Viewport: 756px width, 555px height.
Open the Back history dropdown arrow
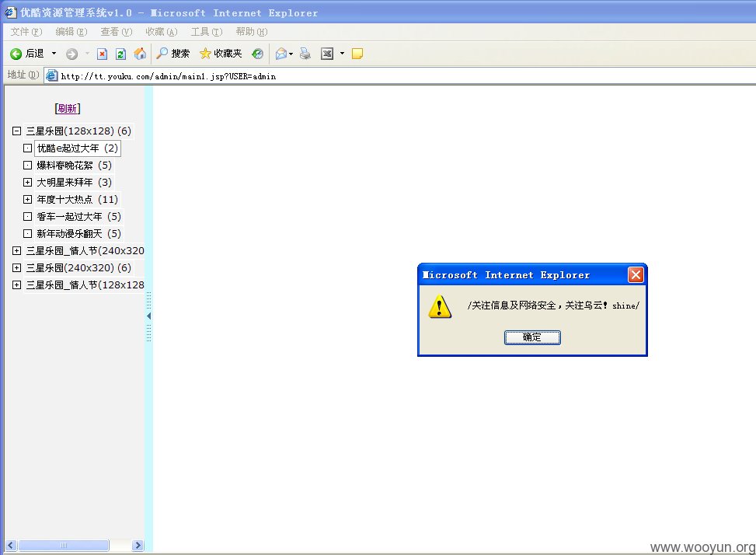[54, 54]
